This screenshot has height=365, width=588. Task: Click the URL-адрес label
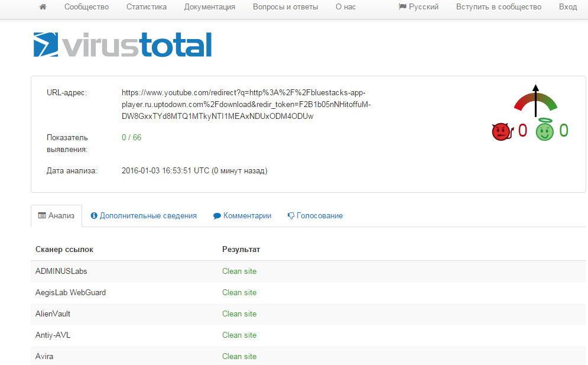[x=67, y=93]
